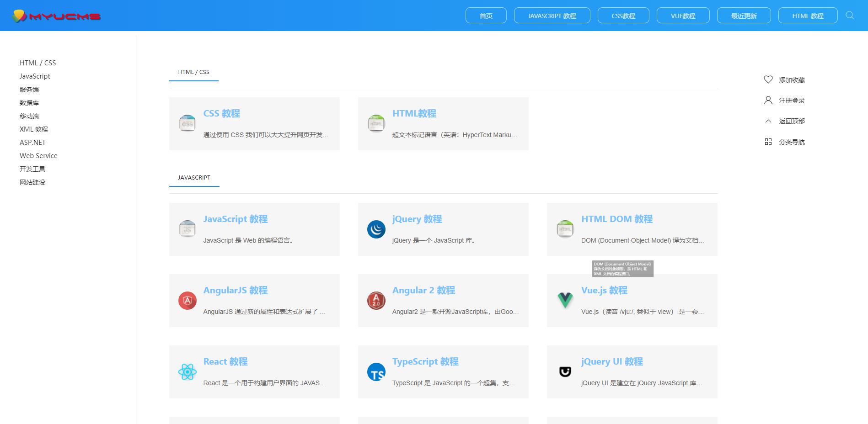Open 最近更新 nav item
868x424 pixels.
click(x=744, y=16)
